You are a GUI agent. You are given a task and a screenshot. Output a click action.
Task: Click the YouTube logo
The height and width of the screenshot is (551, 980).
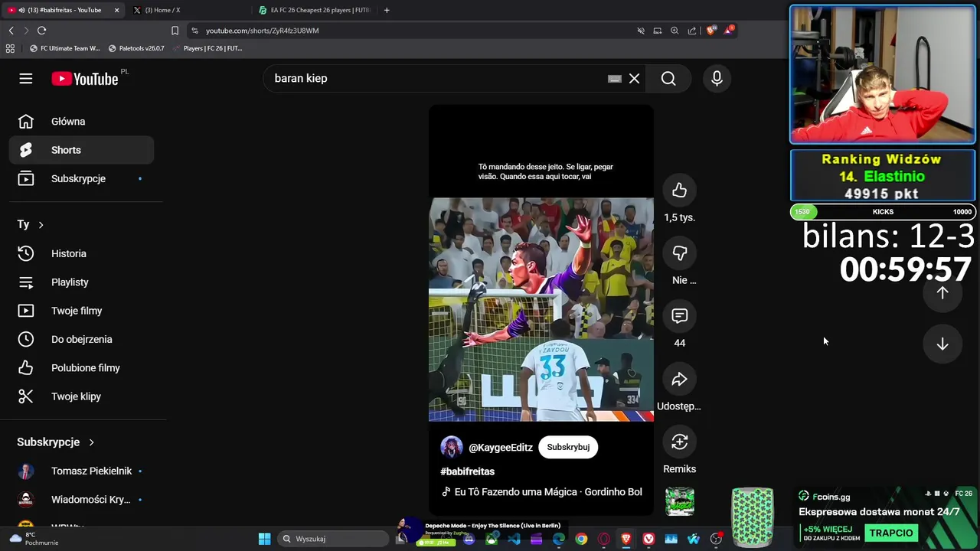(85, 79)
